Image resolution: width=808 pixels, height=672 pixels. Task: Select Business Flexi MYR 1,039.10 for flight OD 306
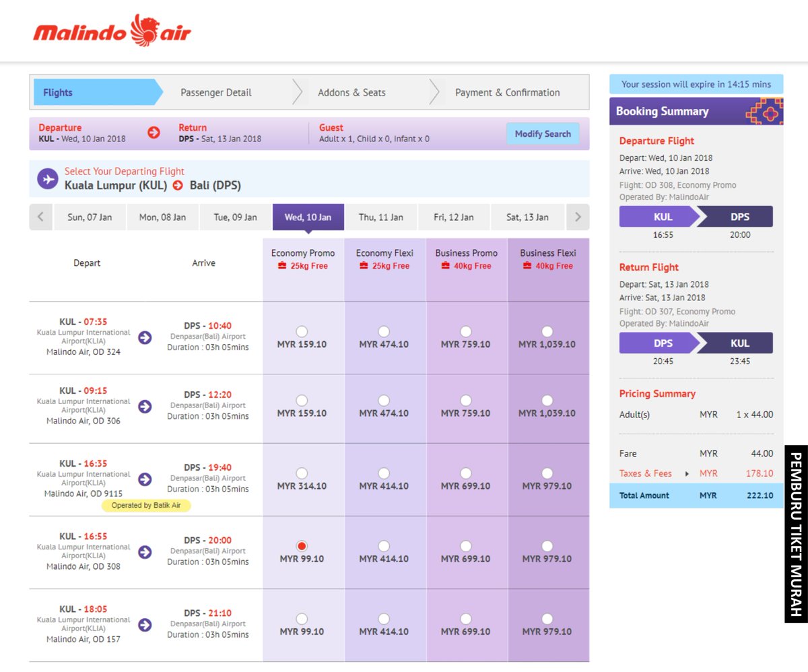(x=547, y=400)
